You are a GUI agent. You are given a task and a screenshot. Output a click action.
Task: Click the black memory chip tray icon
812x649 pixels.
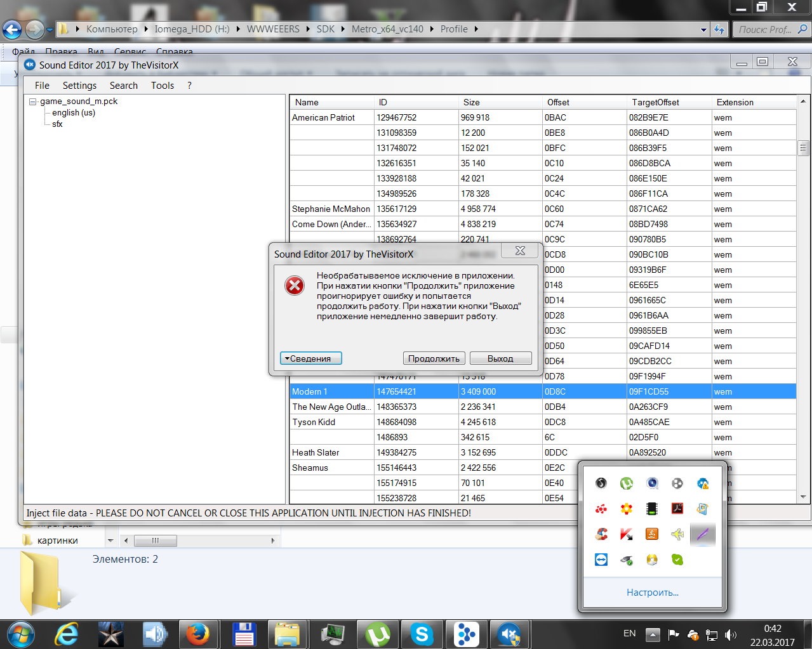[x=652, y=509]
